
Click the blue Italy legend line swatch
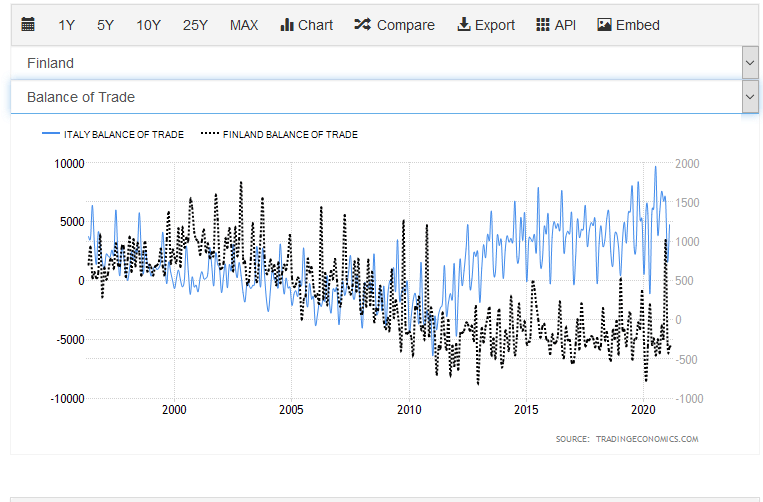click(51, 134)
